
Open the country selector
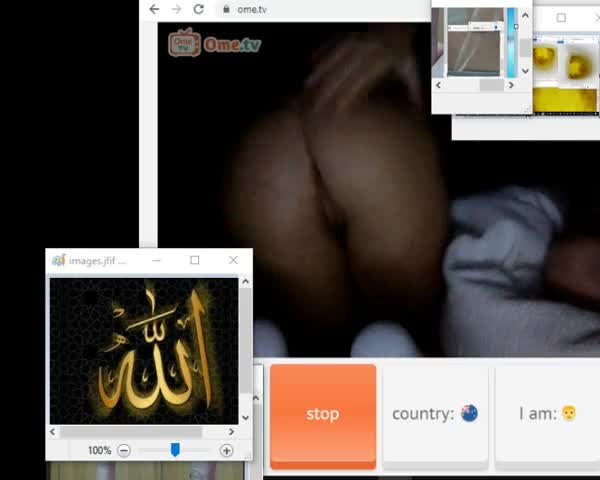point(435,413)
